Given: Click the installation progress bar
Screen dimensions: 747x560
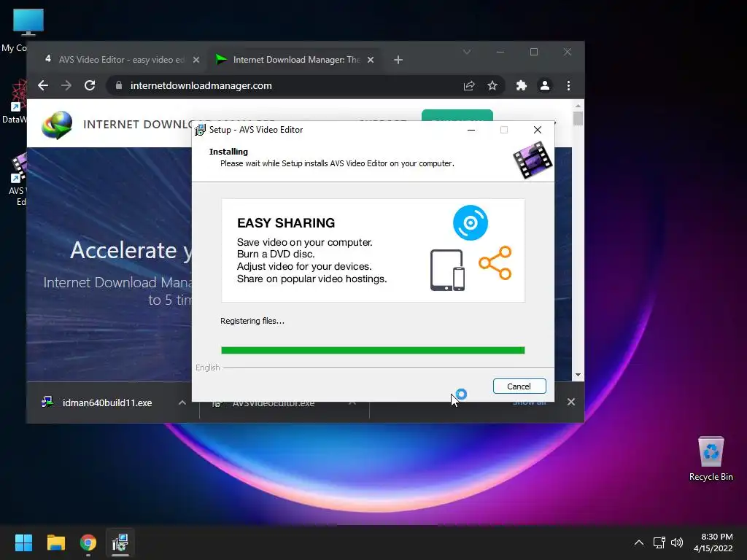Looking at the screenshot, I should click(373, 351).
